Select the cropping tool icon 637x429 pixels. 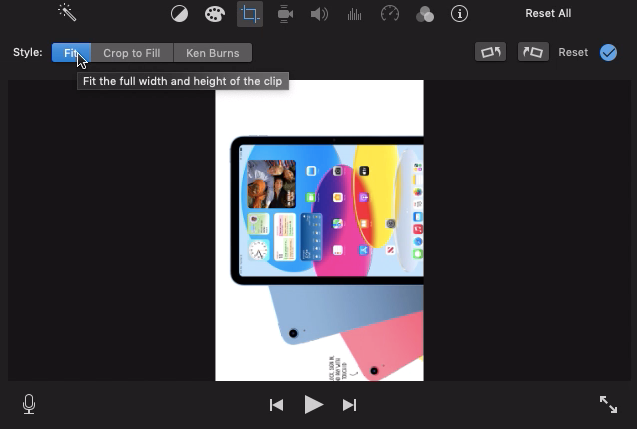249,14
